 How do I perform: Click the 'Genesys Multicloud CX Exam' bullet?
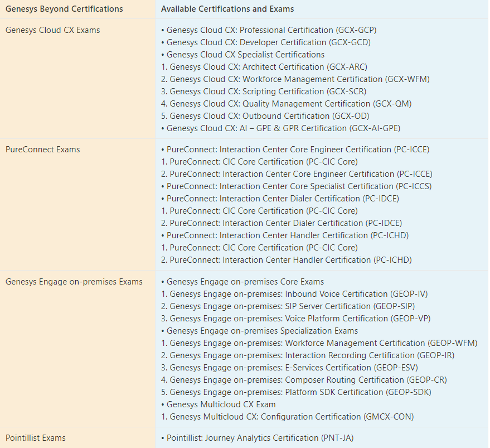click(x=218, y=404)
